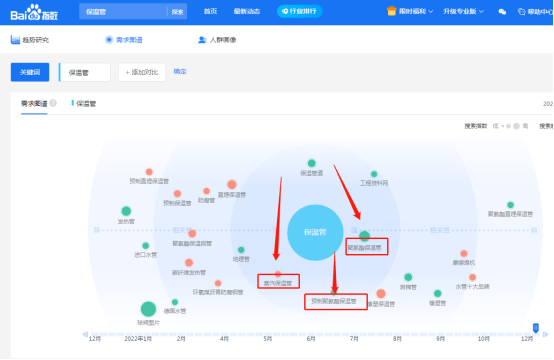Viewport: 554px width, 360px height.
Task: Click the 趋势研究 chart icon
Action: [15, 40]
